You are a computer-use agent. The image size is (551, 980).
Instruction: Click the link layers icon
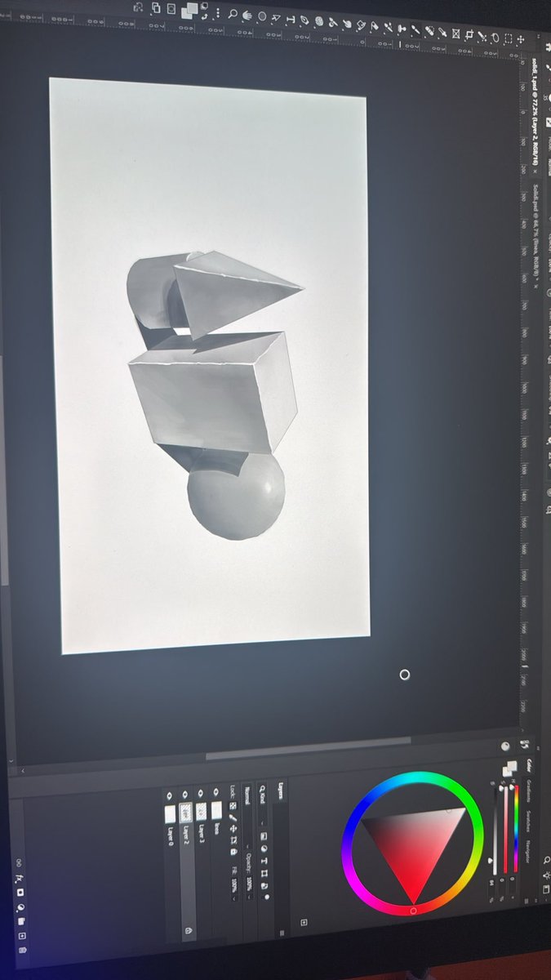(x=19, y=862)
